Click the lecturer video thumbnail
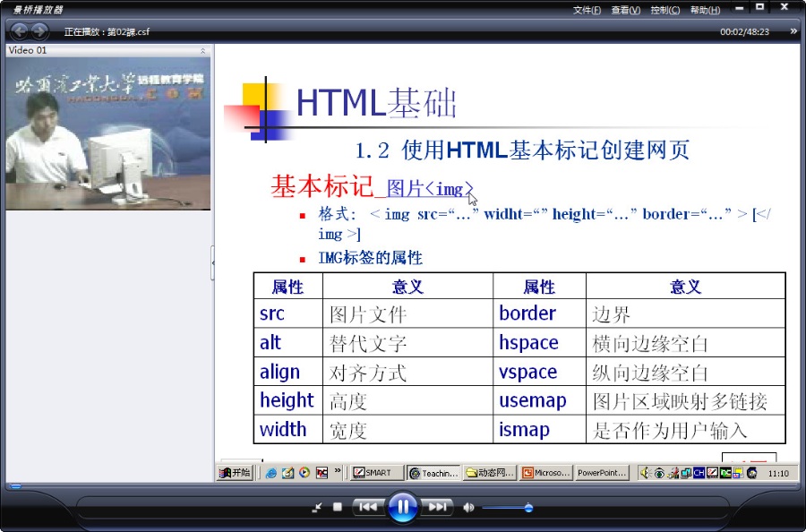 point(108,133)
